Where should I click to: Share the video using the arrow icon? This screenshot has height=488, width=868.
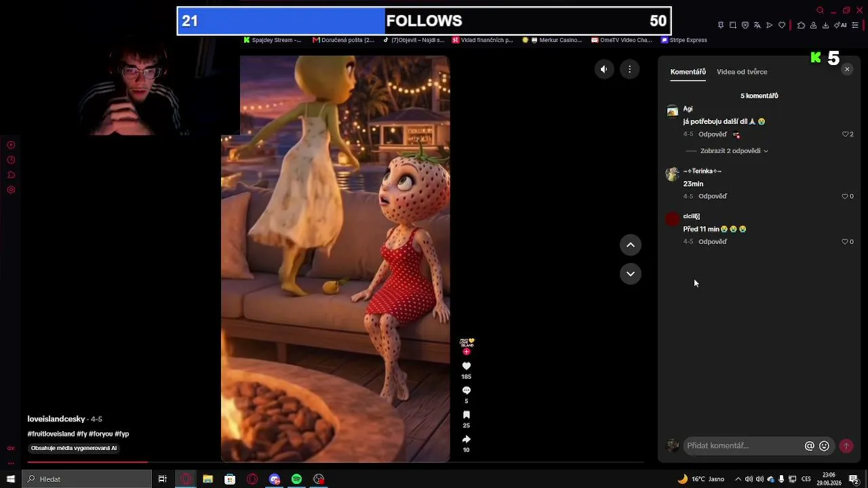pos(466,439)
